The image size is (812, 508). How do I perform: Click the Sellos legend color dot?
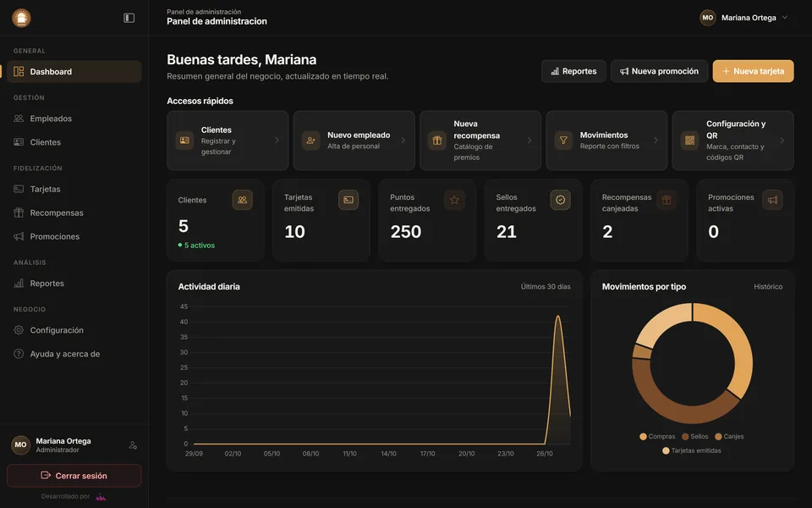click(685, 437)
